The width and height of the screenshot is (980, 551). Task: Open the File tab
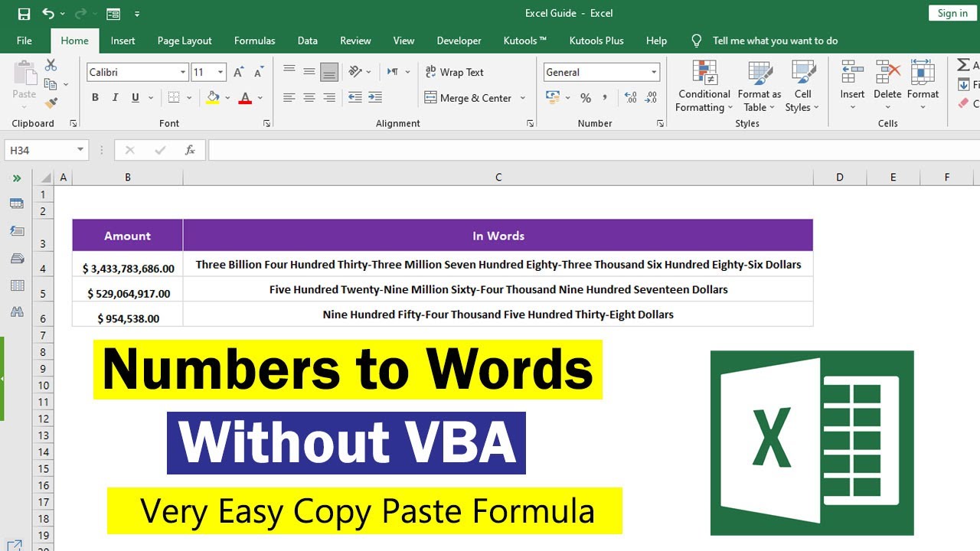click(24, 41)
